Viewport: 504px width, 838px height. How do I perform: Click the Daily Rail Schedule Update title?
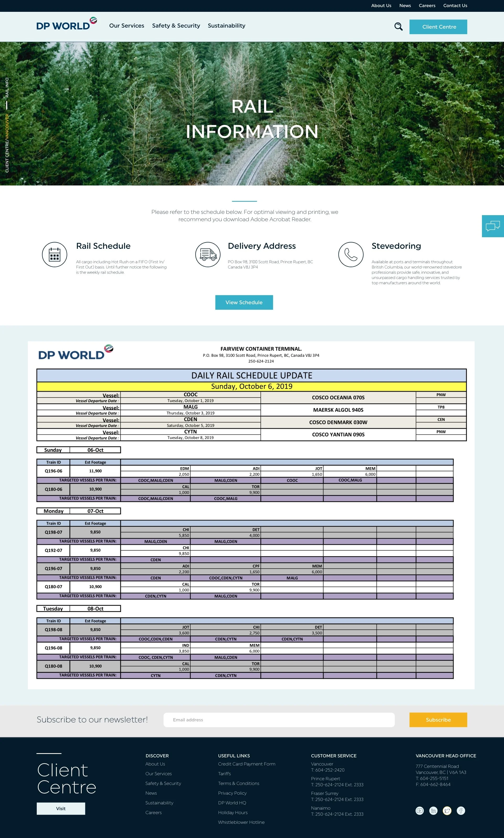point(252,375)
